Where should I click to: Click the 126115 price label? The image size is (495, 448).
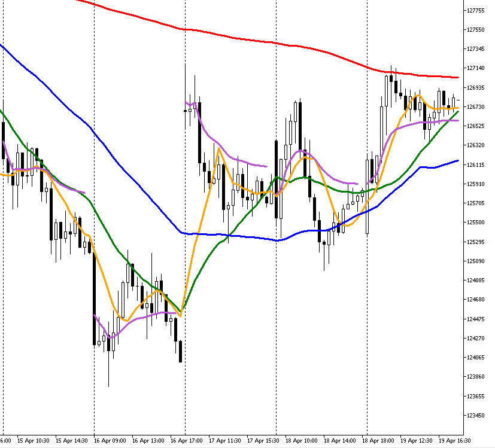click(475, 165)
